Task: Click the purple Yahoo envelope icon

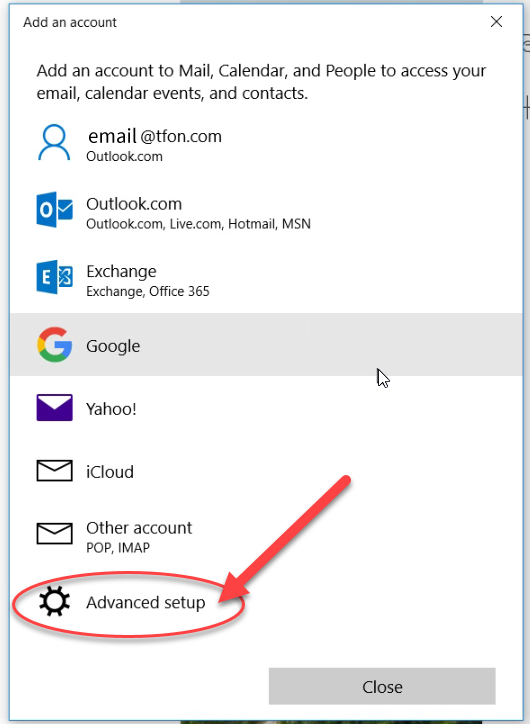Action: [x=54, y=408]
